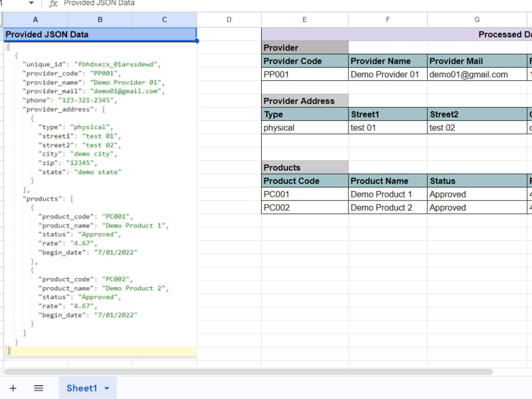Select the Provider Name header cell
532x399 pixels.
pyautogui.click(x=388, y=61)
